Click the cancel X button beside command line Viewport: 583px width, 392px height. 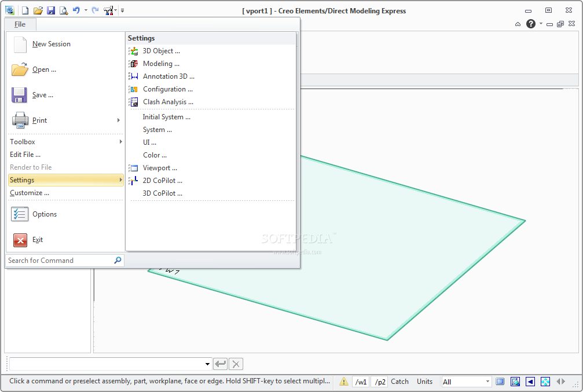236,364
